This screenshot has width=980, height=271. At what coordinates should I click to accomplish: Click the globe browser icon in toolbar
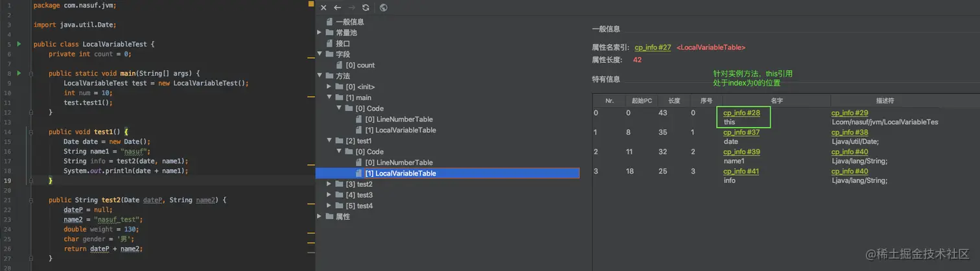(384, 8)
